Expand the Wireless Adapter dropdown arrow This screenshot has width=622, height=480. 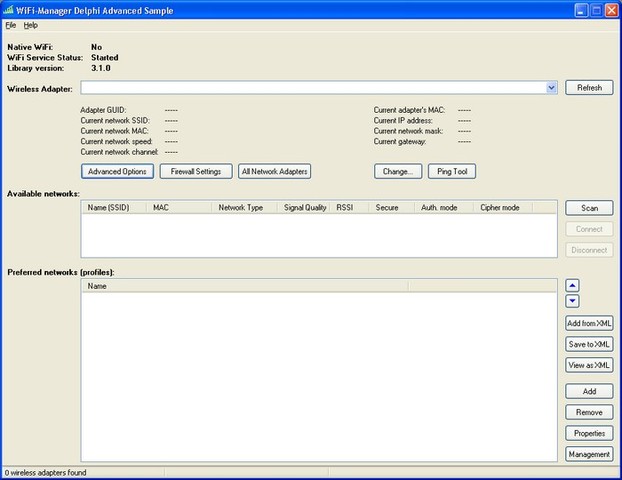point(551,88)
